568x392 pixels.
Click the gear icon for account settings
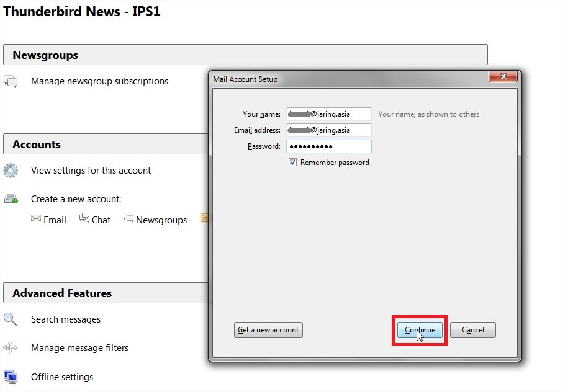click(x=11, y=171)
